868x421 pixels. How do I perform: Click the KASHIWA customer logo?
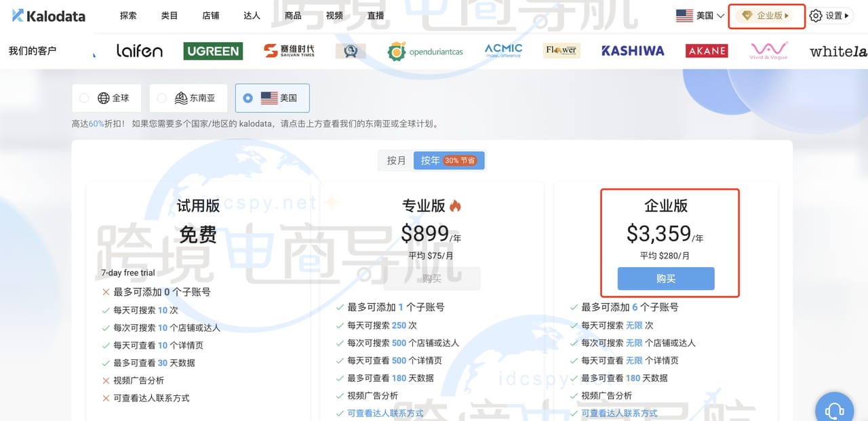click(632, 51)
